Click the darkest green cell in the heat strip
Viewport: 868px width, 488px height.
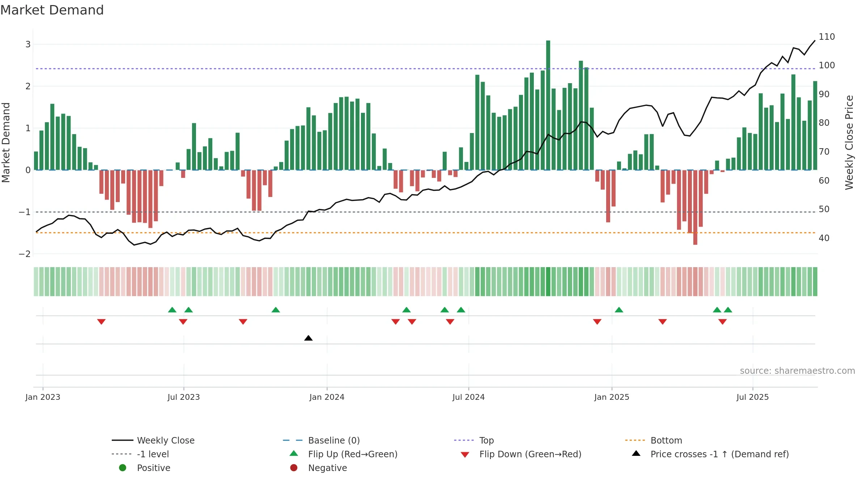[x=548, y=282]
